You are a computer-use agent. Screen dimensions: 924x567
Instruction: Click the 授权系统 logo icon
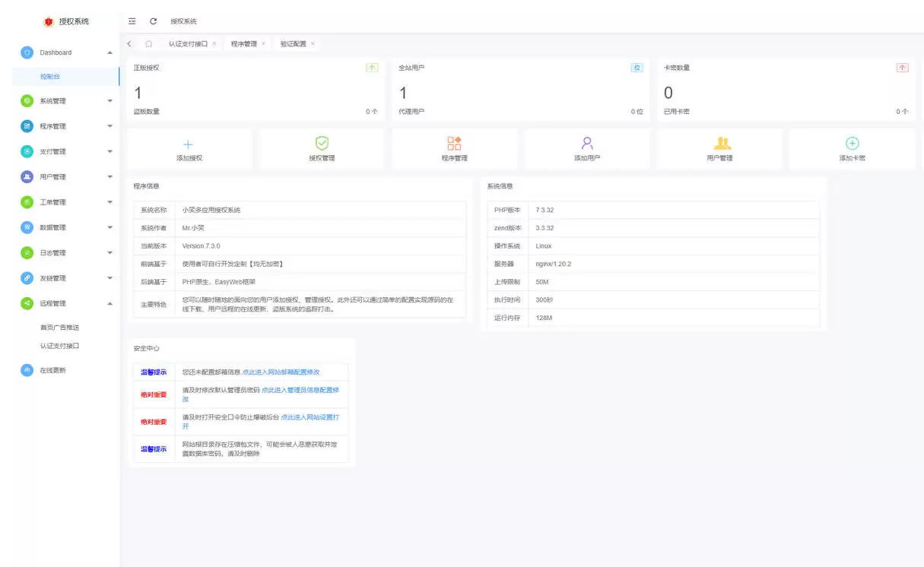(48, 21)
